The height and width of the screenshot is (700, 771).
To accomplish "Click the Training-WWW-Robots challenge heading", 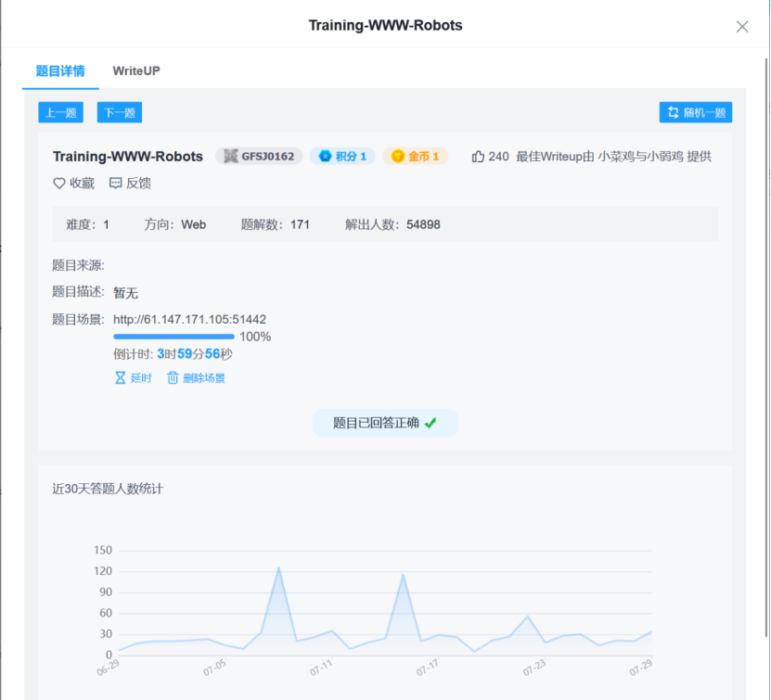I will [x=128, y=156].
